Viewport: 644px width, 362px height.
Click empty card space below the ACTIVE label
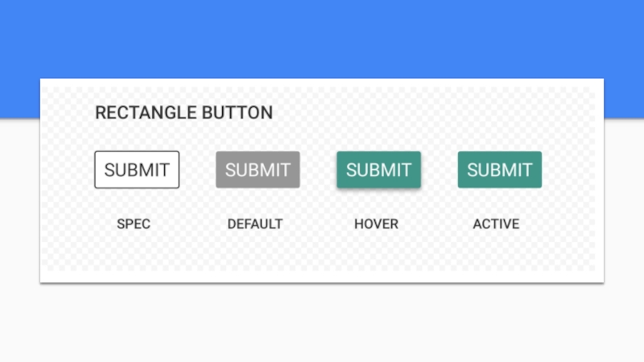pos(496,257)
